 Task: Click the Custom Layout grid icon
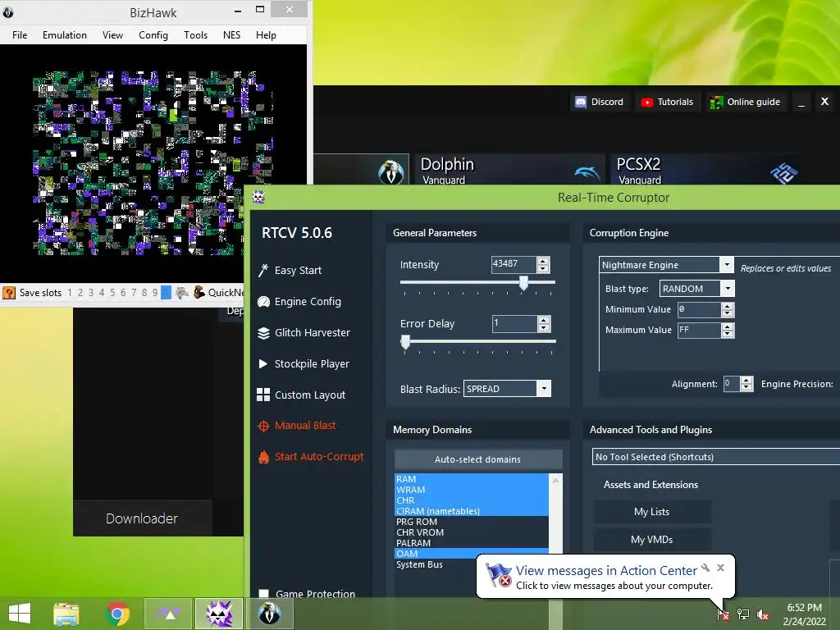pyautogui.click(x=263, y=395)
